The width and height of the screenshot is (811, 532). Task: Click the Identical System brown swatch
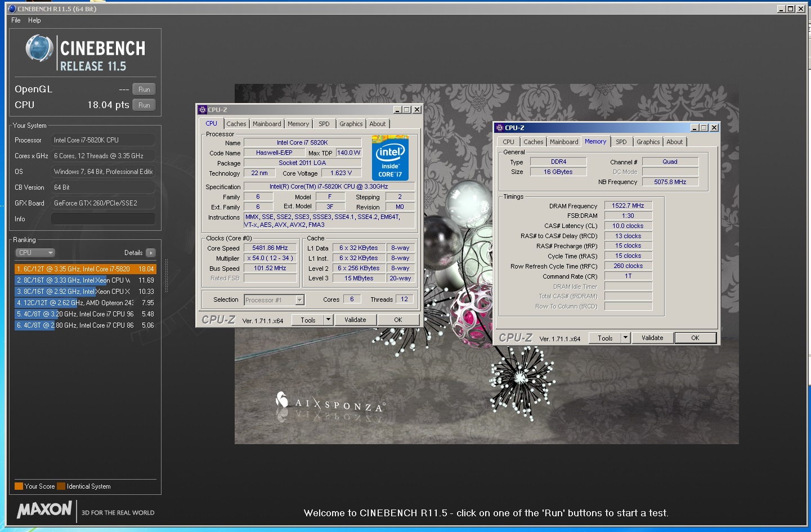tap(61, 486)
